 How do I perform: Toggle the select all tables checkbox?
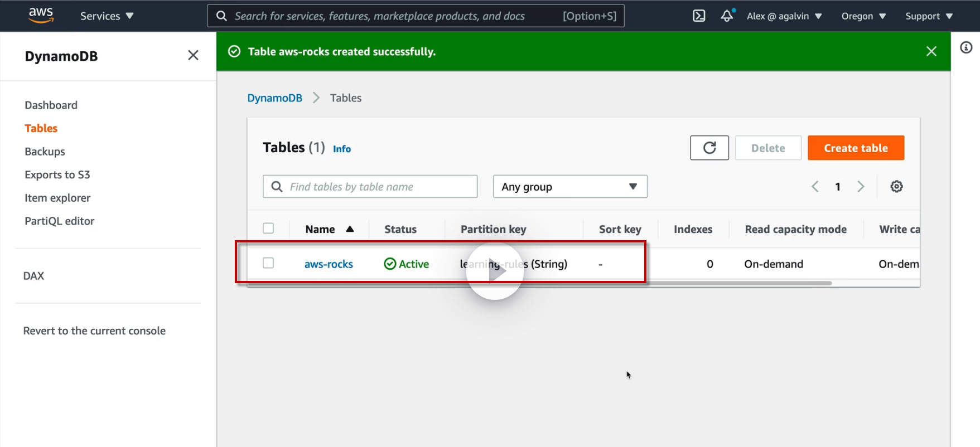click(268, 229)
